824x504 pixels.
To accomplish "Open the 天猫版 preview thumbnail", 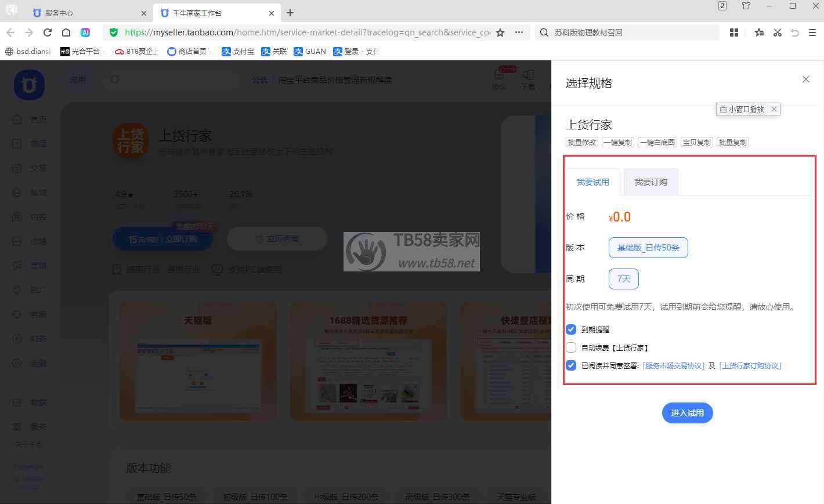I will click(x=198, y=361).
